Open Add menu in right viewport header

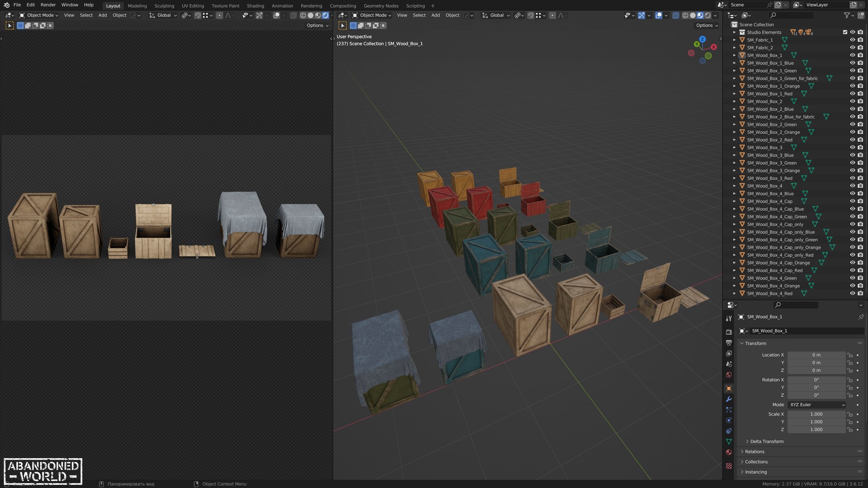coord(435,15)
